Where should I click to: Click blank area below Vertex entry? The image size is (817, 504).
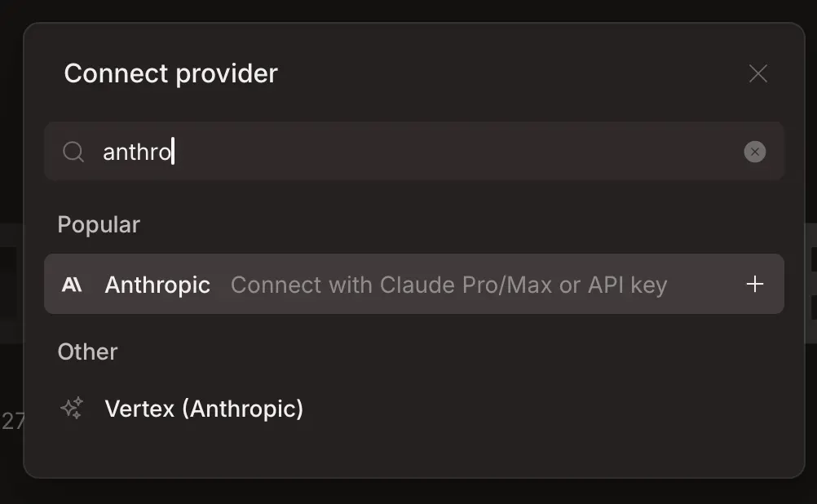pyautogui.click(x=408, y=453)
